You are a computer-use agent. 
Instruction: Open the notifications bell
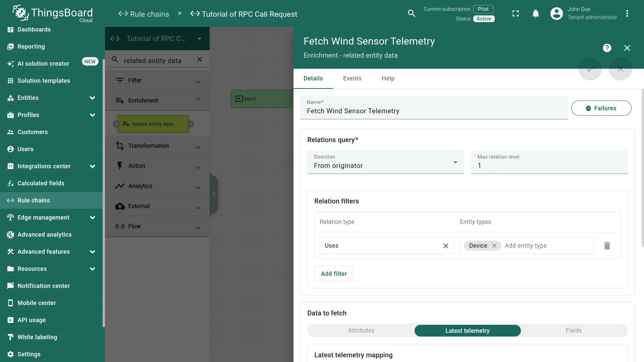coord(536,14)
